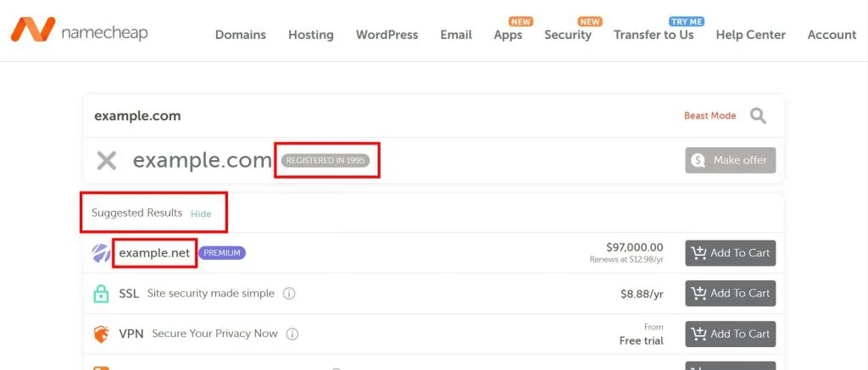Add SSL to cart

pyautogui.click(x=730, y=294)
